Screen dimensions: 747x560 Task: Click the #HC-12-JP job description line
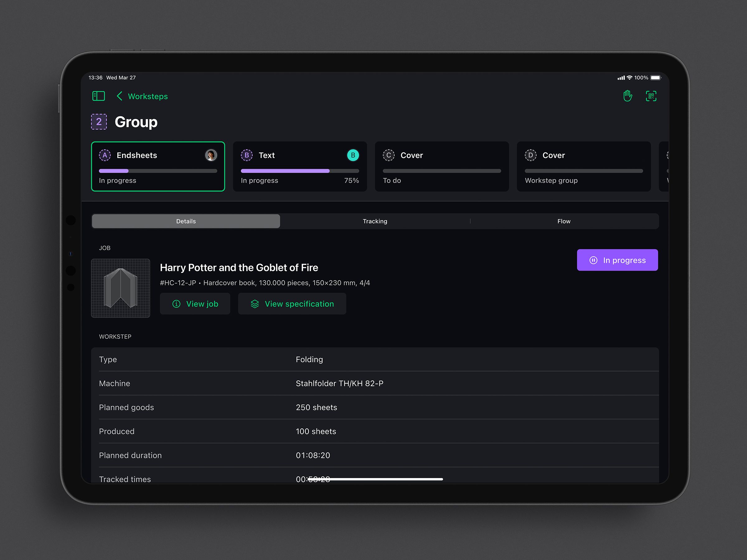click(265, 283)
